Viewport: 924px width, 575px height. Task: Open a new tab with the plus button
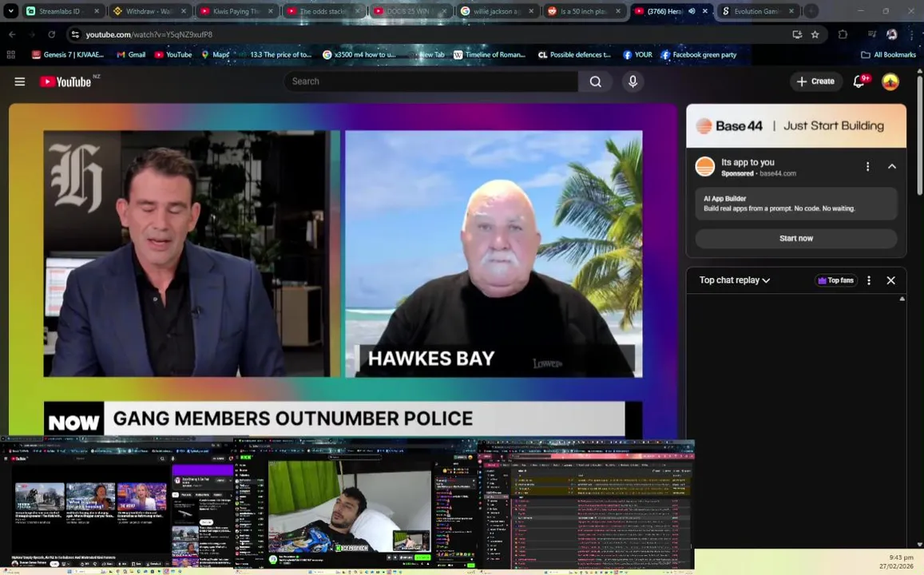point(811,10)
